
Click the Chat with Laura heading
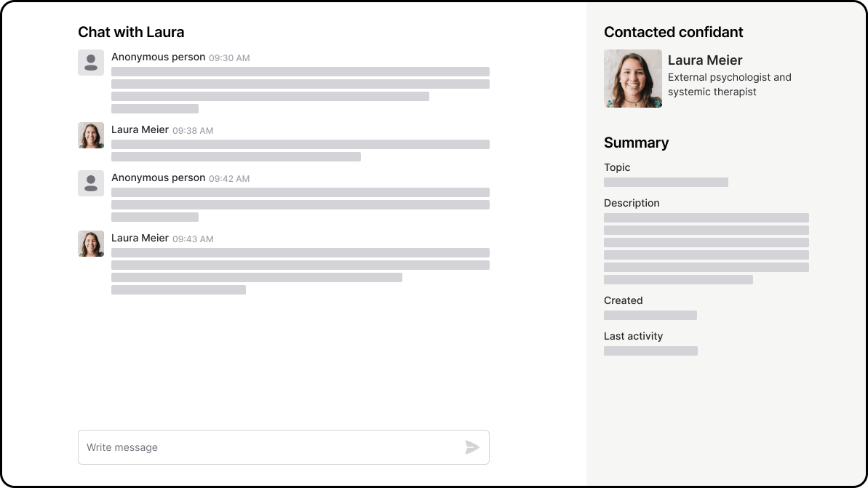(x=131, y=32)
